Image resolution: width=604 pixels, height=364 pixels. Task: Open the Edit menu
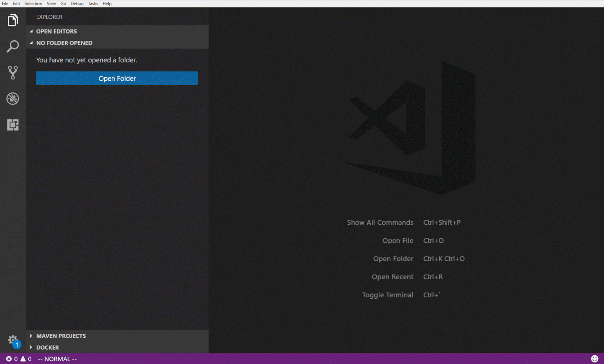pyautogui.click(x=16, y=3)
